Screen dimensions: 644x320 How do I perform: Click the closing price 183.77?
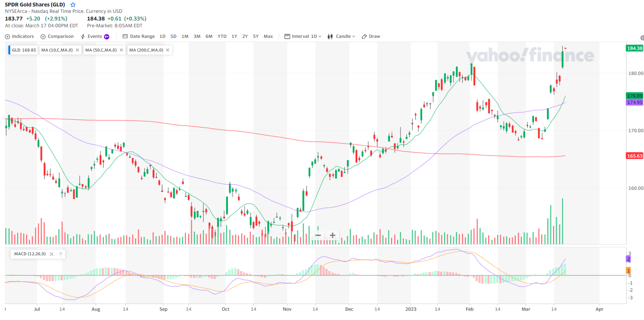14,19
